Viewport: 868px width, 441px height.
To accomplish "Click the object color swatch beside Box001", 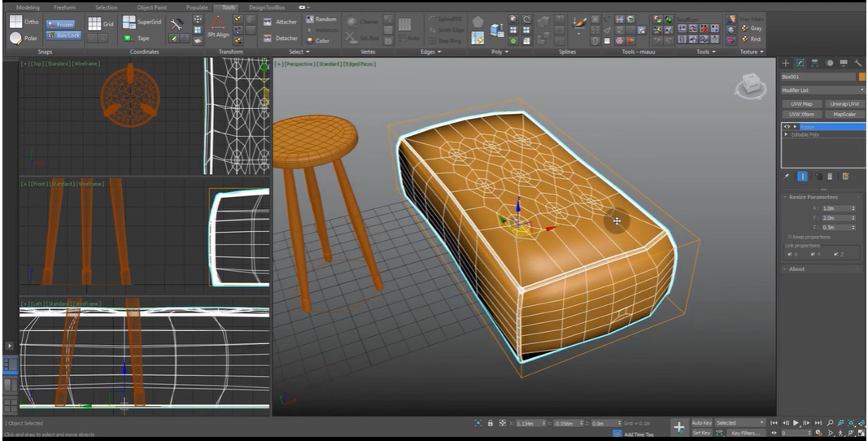I will coord(862,76).
